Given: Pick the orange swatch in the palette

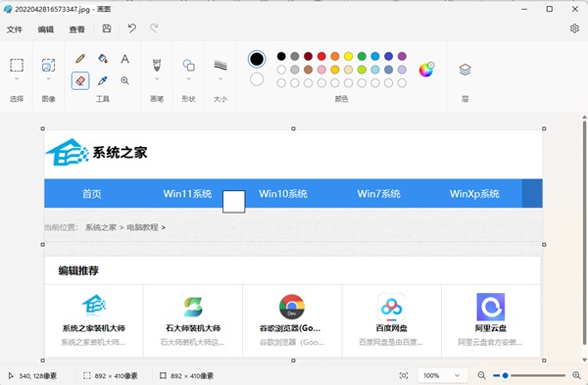Looking at the screenshot, I should (x=335, y=56).
